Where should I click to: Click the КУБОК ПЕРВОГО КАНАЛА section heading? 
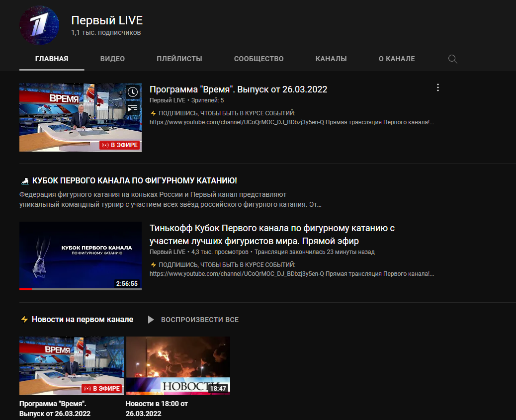tap(134, 181)
